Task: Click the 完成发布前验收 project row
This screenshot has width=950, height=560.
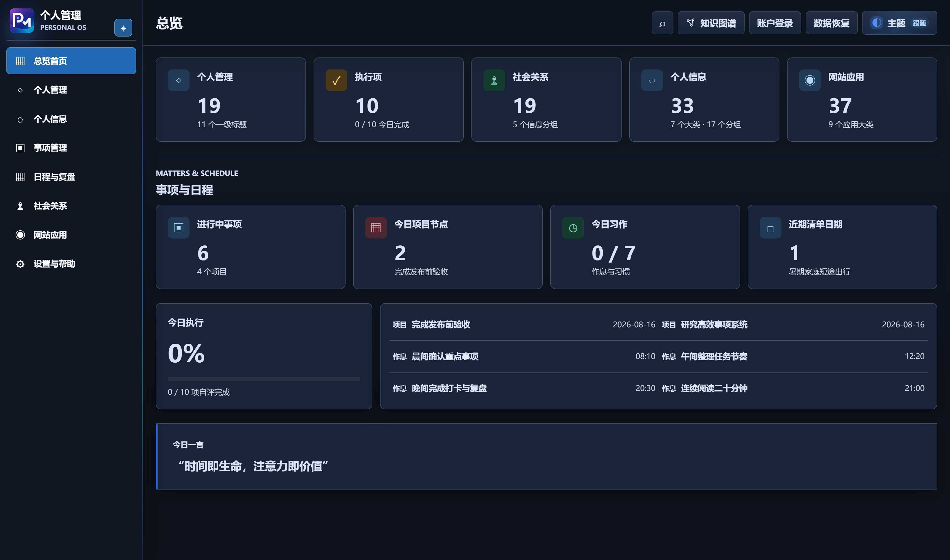Action: click(x=524, y=325)
